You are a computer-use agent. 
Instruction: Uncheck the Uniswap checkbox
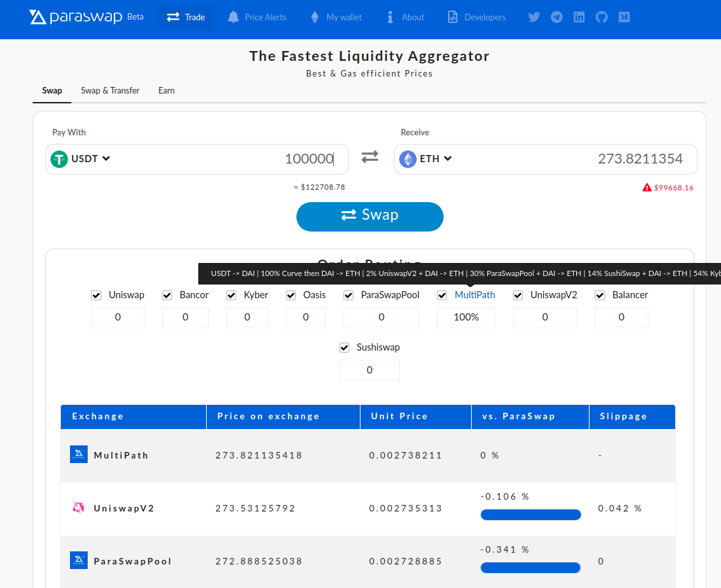(96, 295)
